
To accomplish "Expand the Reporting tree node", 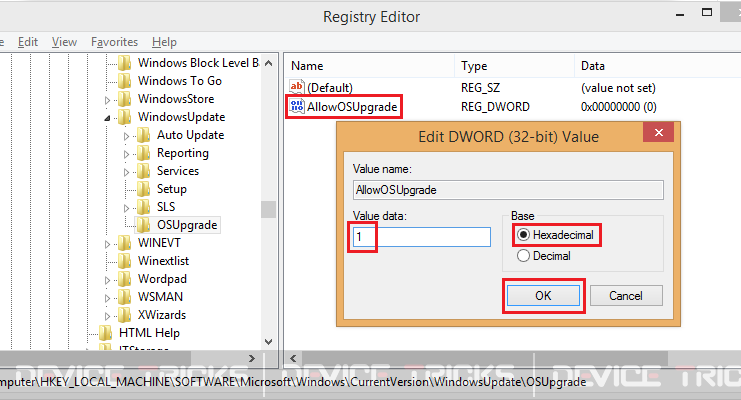I will 126,154.
